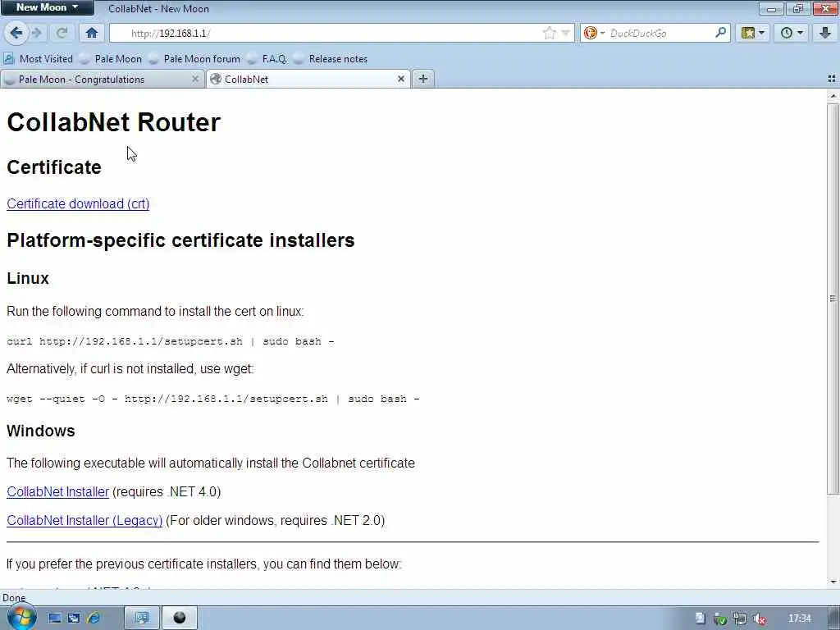Click the New Moon taskbar button

[180, 619]
